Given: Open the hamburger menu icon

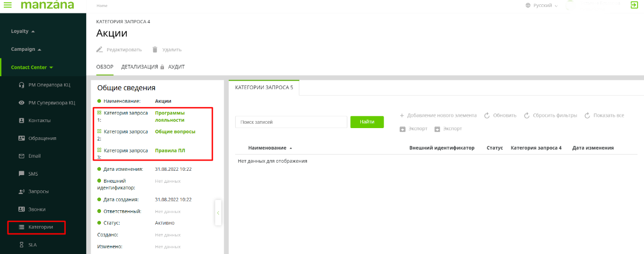Looking at the screenshot, I should (8, 5).
